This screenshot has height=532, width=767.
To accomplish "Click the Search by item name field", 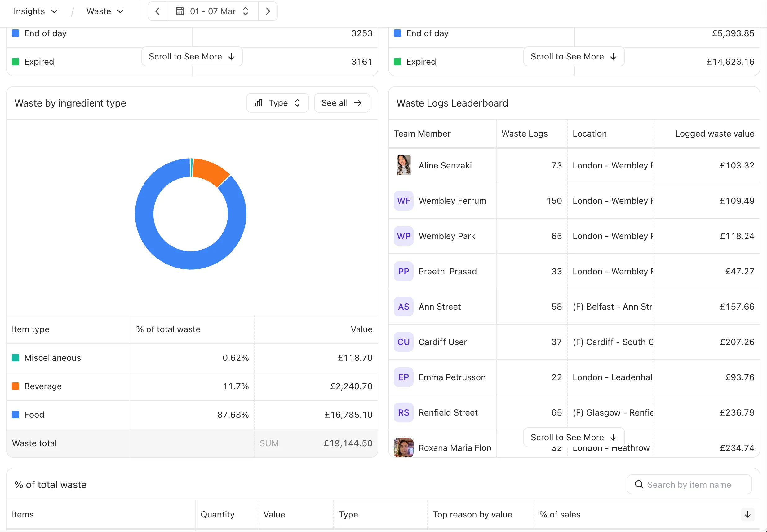I will point(689,484).
